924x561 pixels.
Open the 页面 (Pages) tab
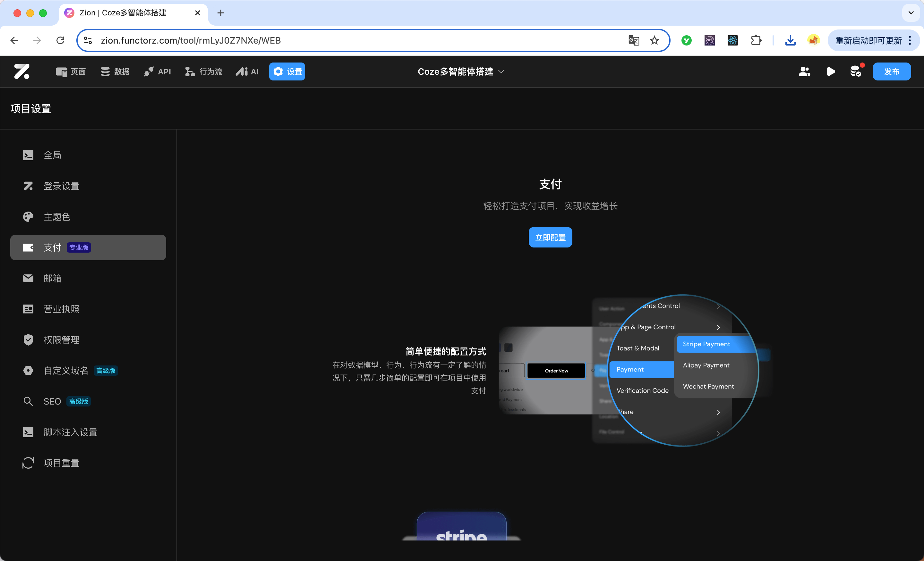(71, 71)
